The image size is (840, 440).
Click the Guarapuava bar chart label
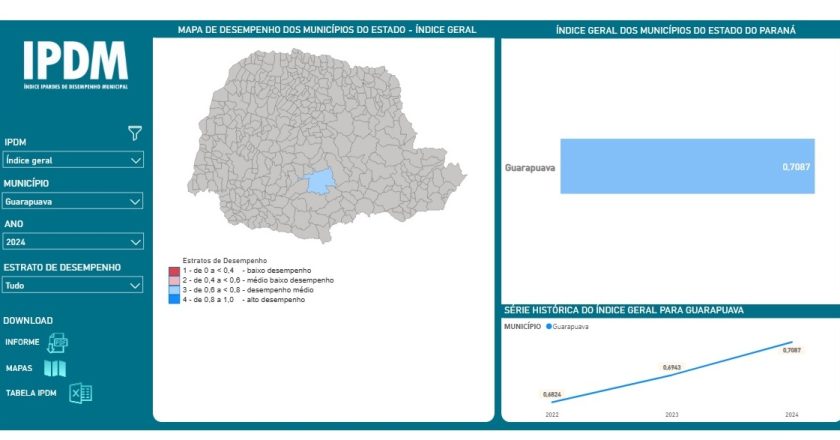(x=530, y=168)
